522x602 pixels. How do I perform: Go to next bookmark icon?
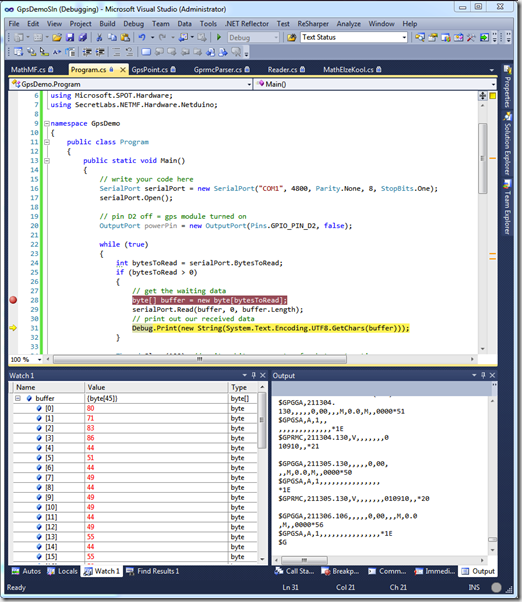172,52
